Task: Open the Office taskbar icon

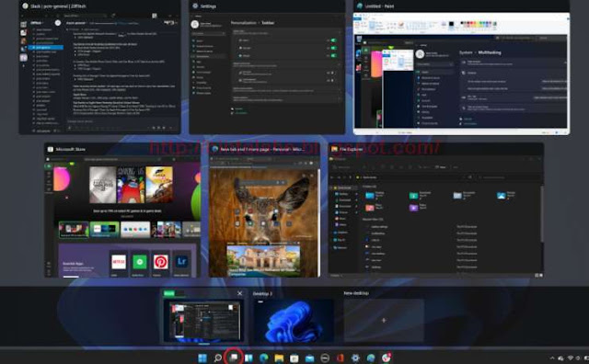Action: 341,358
